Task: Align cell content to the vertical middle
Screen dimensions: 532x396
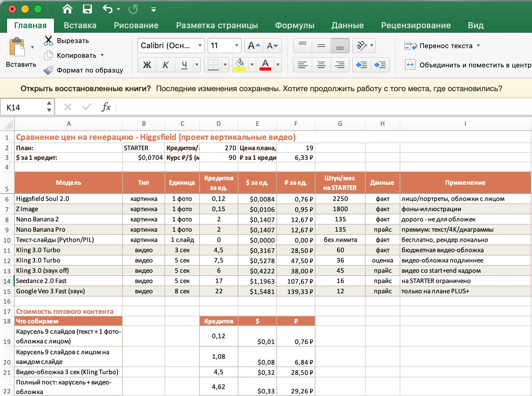Action: coord(321,46)
